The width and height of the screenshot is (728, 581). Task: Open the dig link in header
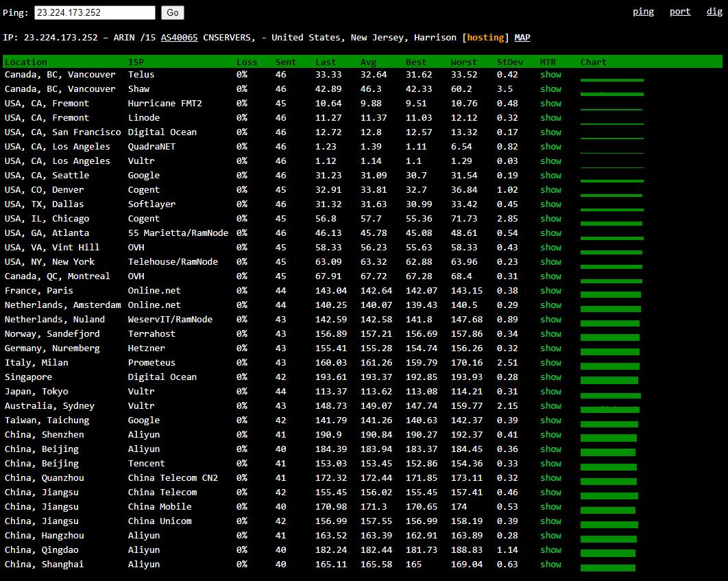(x=714, y=12)
